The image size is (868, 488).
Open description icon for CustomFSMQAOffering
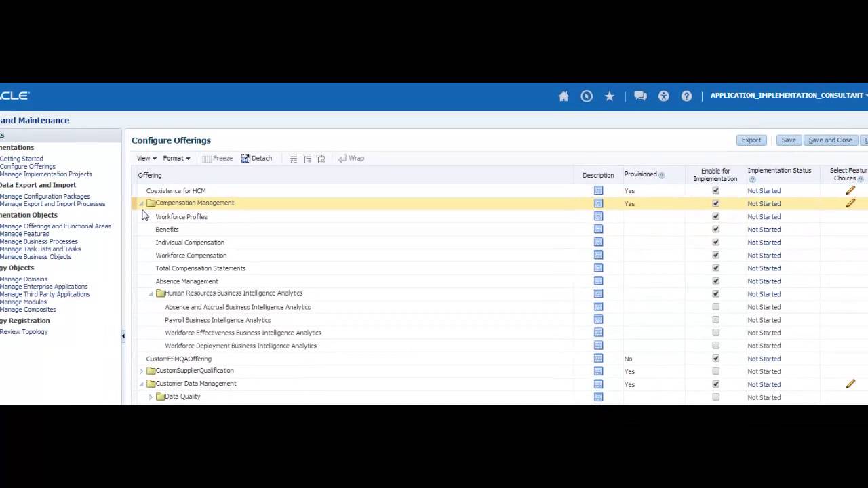[598, 358]
